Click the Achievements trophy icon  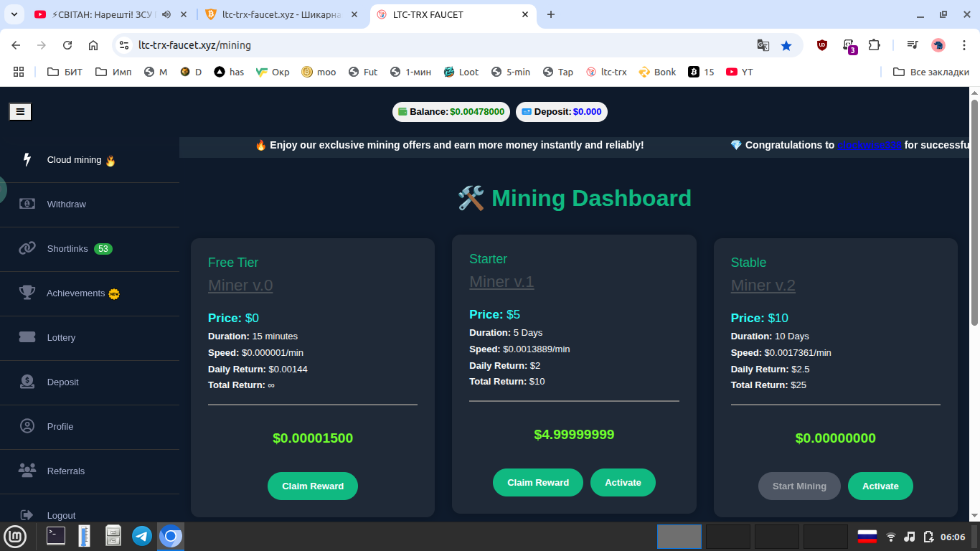[27, 293]
